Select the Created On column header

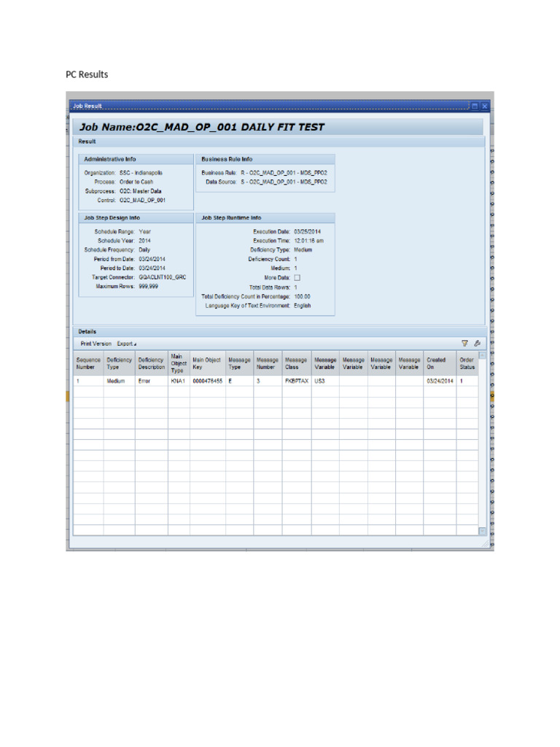(x=440, y=363)
